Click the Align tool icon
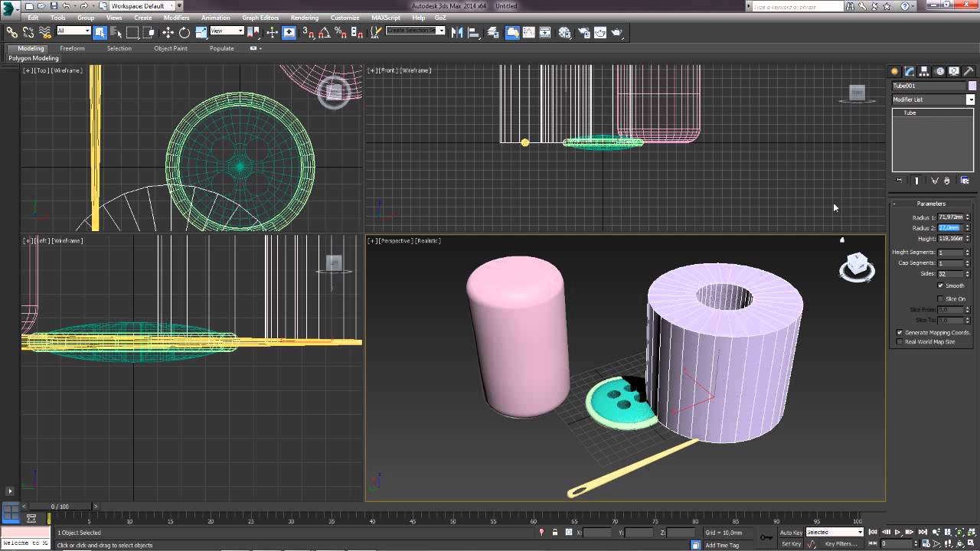 [x=473, y=32]
